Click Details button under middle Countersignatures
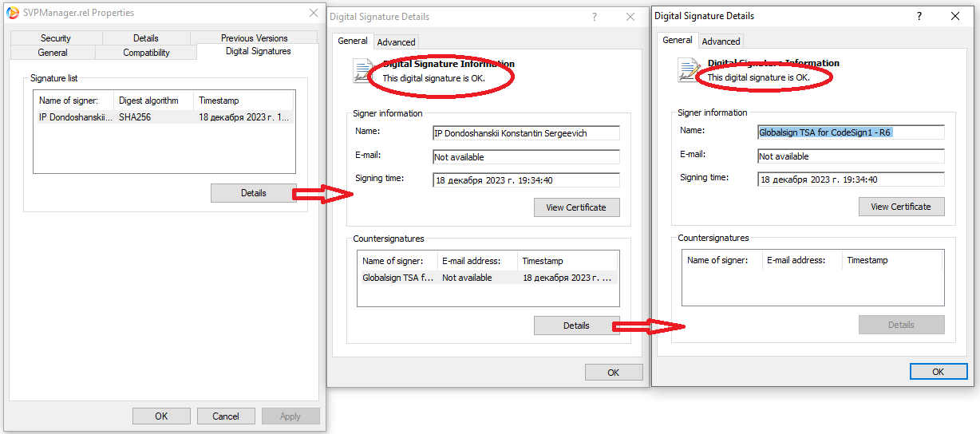980x434 pixels. [576, 325]
